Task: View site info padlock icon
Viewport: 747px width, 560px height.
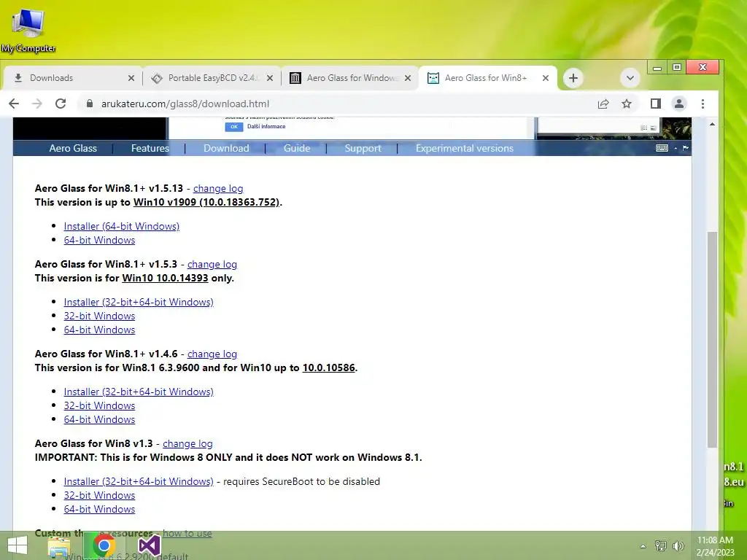Action: (x=89, y=104)
